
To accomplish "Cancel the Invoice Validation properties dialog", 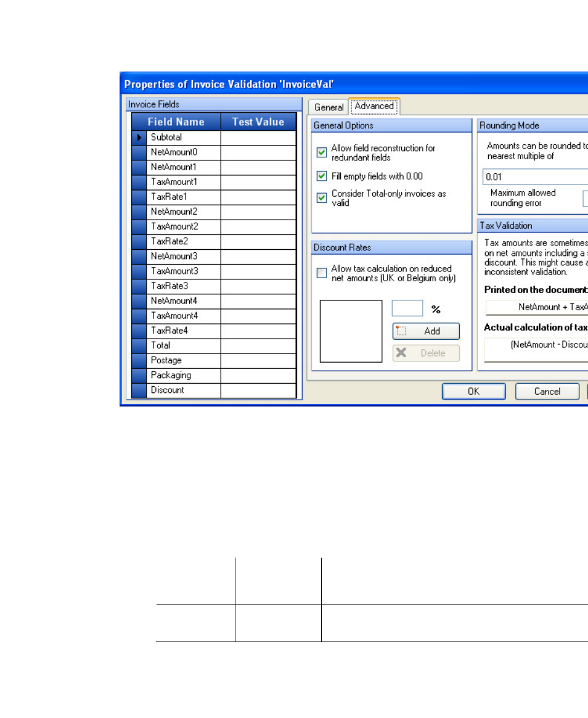I will click(x=547, y=392).
